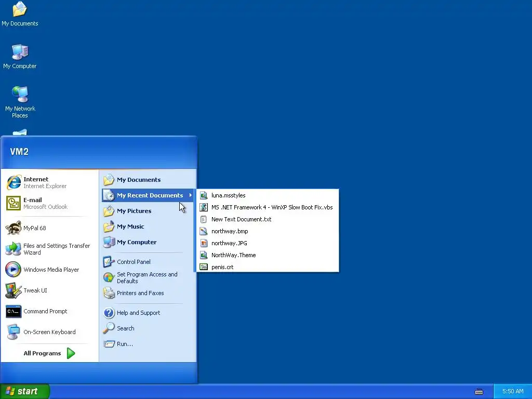Launch Windows Media Player icon
532x399 pixels.
pyautogui.click(x=14, y=270)
